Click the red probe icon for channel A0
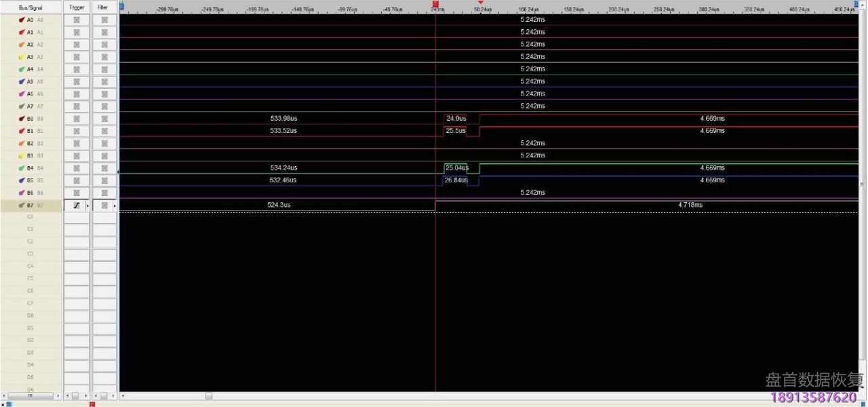Viewport: 868px width, 407px height. [22, 20]
